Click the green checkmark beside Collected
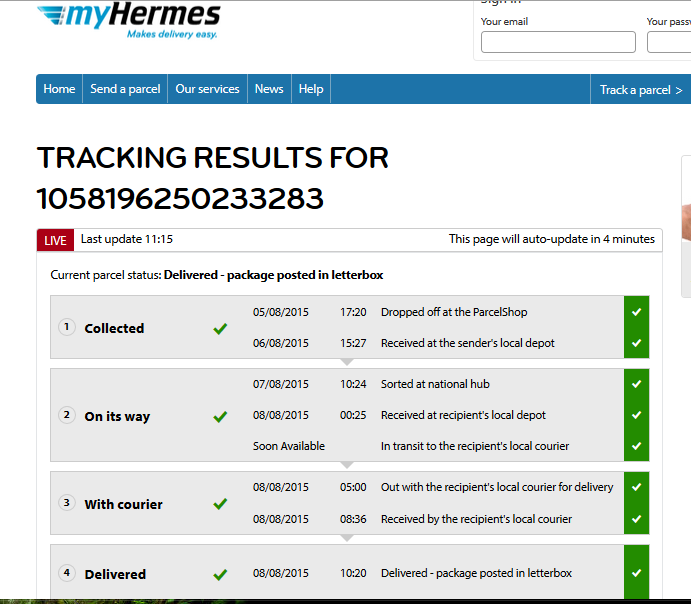Screen dimensions: 691x604 coord(220,328)
